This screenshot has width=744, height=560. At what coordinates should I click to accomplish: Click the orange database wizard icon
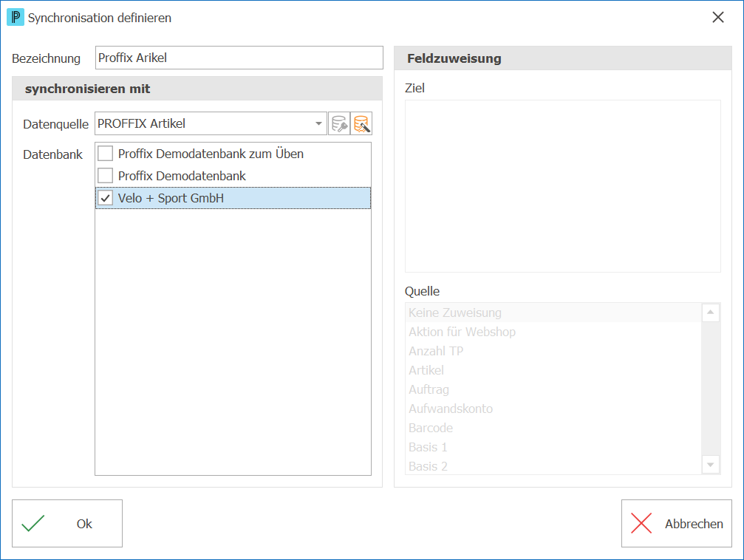point(361,124)
